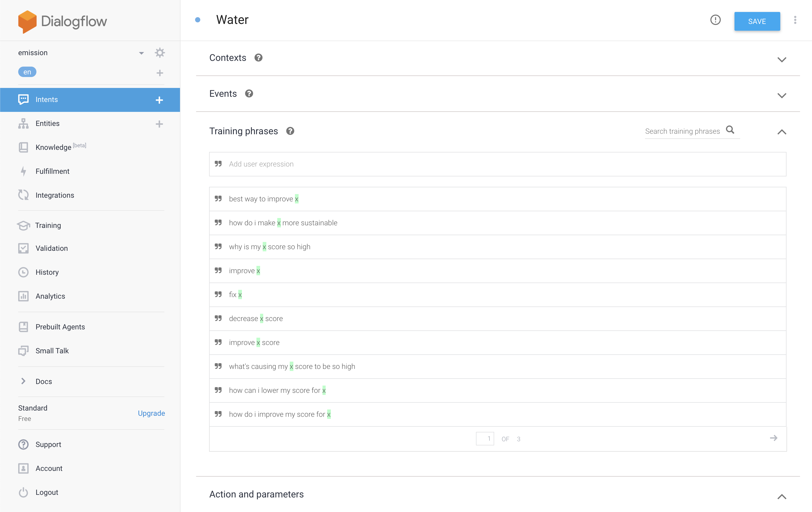Click the Training phrases help icon
Screen dimensions: 812x512
[x=290, y=131]
